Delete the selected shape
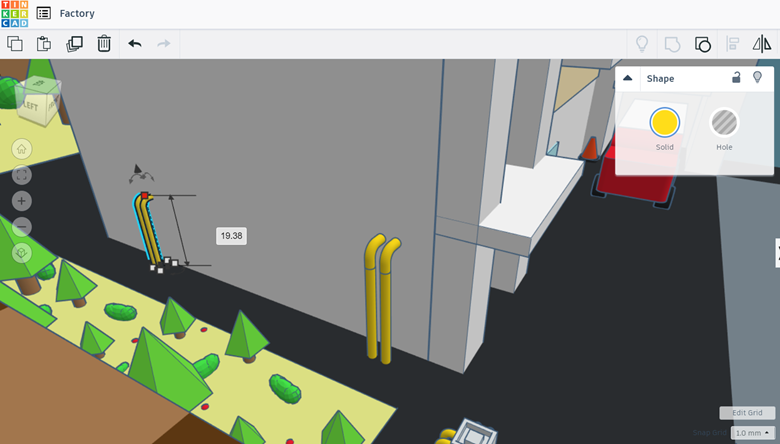This screenshot has height=444, width=780. [x=104, y=44]
